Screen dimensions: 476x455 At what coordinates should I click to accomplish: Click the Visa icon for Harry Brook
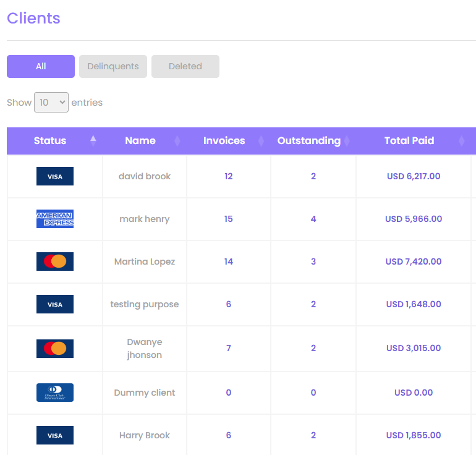click(x=55, y=435)
